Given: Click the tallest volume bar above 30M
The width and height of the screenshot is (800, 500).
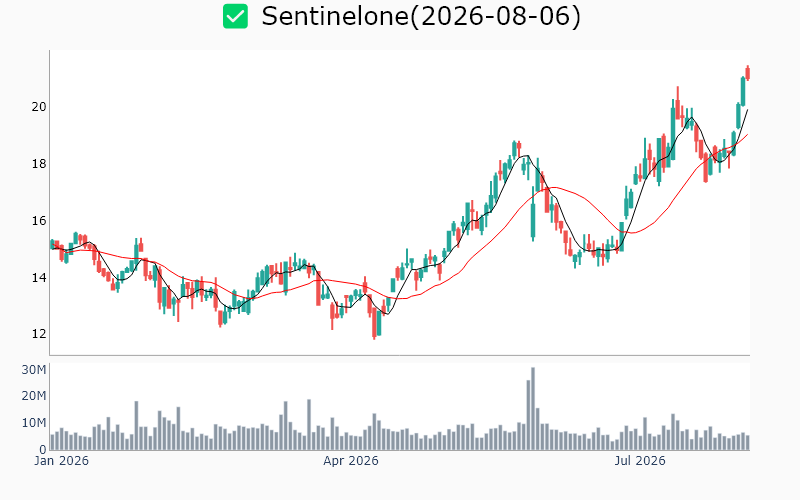Looking at the screenshot, I should [533, 409].
